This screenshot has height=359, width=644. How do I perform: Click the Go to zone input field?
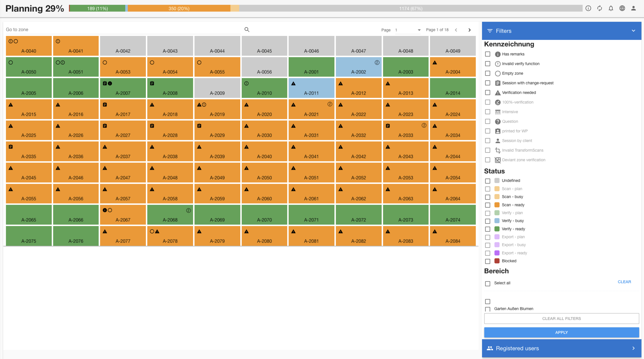tap(123, 30)
